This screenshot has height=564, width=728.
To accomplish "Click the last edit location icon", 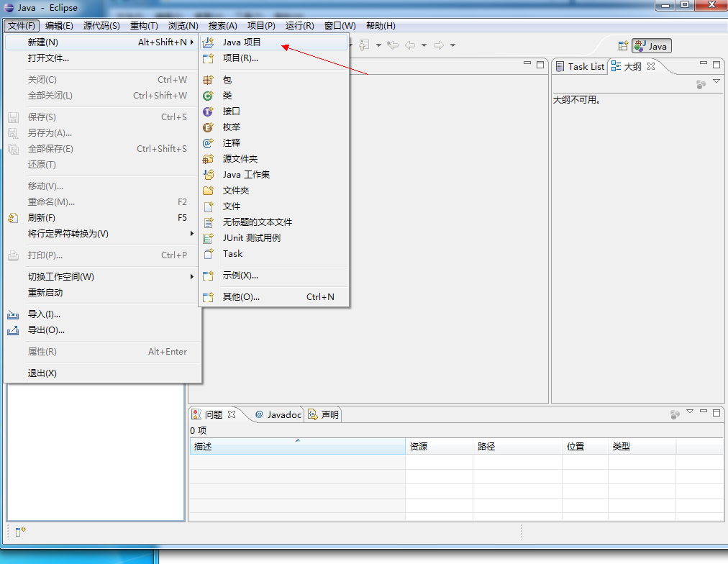I will [x=393, y=45].
